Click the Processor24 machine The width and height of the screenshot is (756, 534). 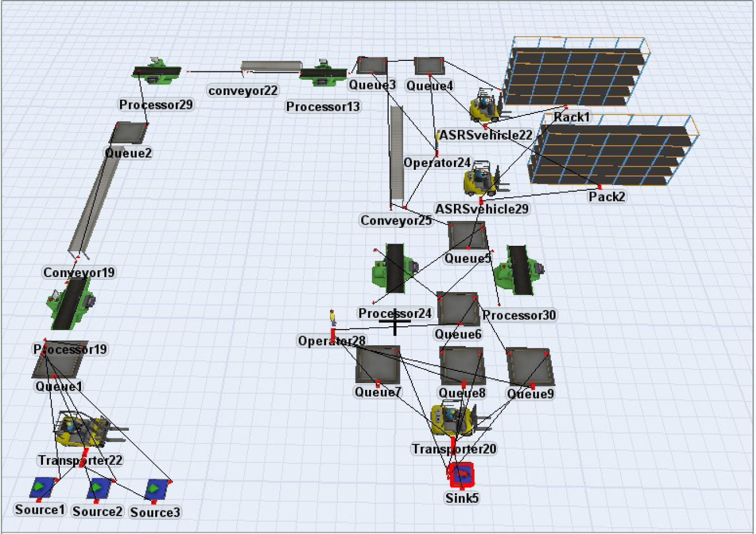click(x=394, y=269)
